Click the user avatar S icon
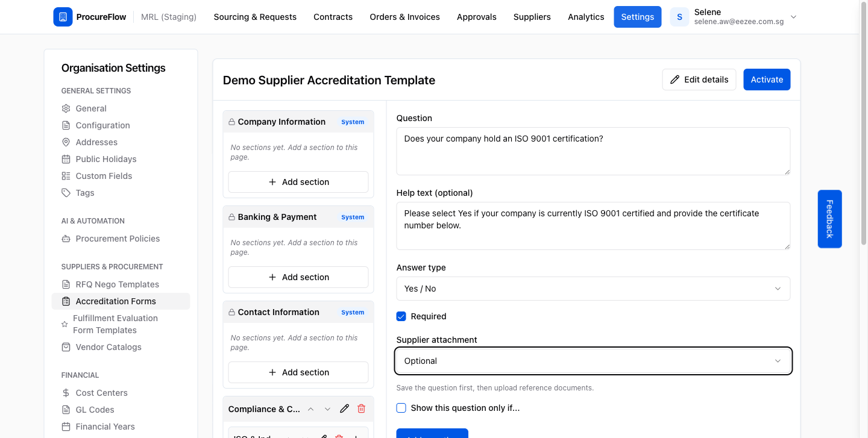 tap(679, 17)
